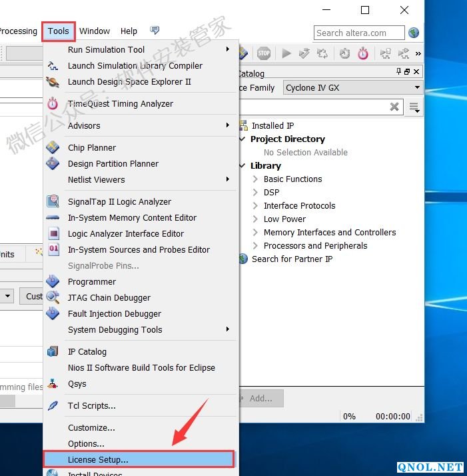Float the IP Catalog panel window
Image resolution: width=467 pixels, height=476 pixels.
tap(407, 72)
